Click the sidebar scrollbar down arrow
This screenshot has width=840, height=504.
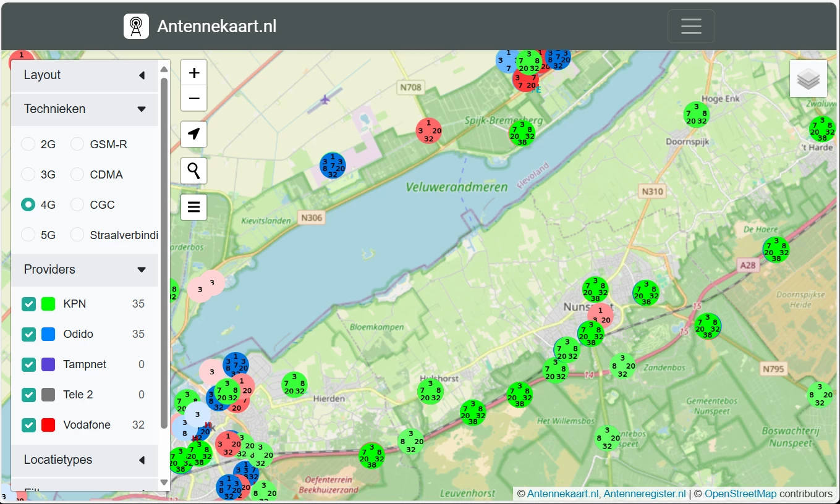coord(164,482)
